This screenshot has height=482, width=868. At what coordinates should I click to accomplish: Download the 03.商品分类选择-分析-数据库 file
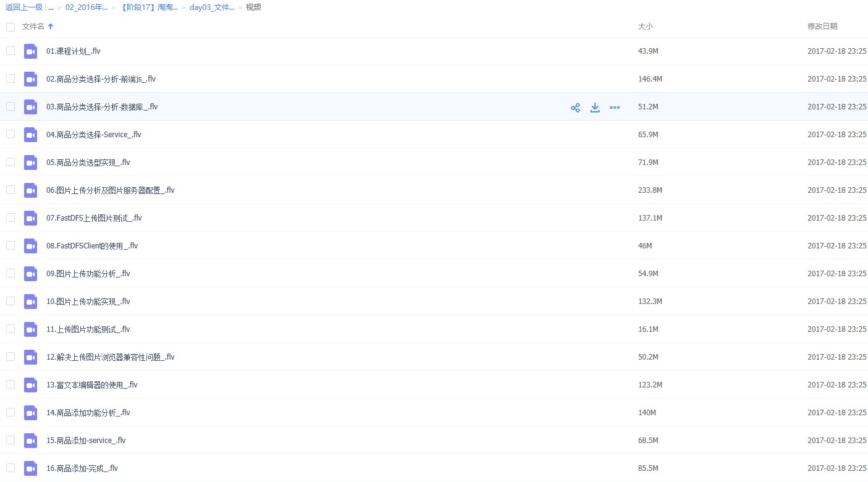(x=595, y=108)
